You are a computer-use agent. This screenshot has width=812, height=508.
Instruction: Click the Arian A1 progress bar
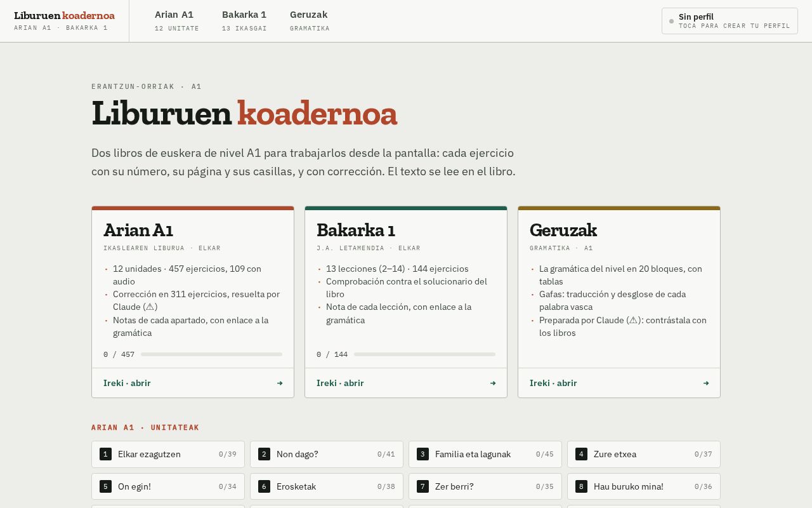(x=211, y=354)
